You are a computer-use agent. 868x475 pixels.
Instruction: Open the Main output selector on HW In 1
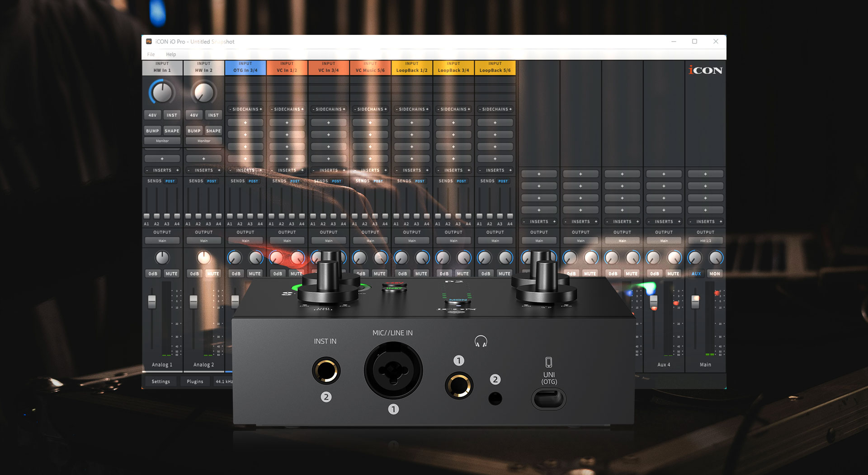162,241
